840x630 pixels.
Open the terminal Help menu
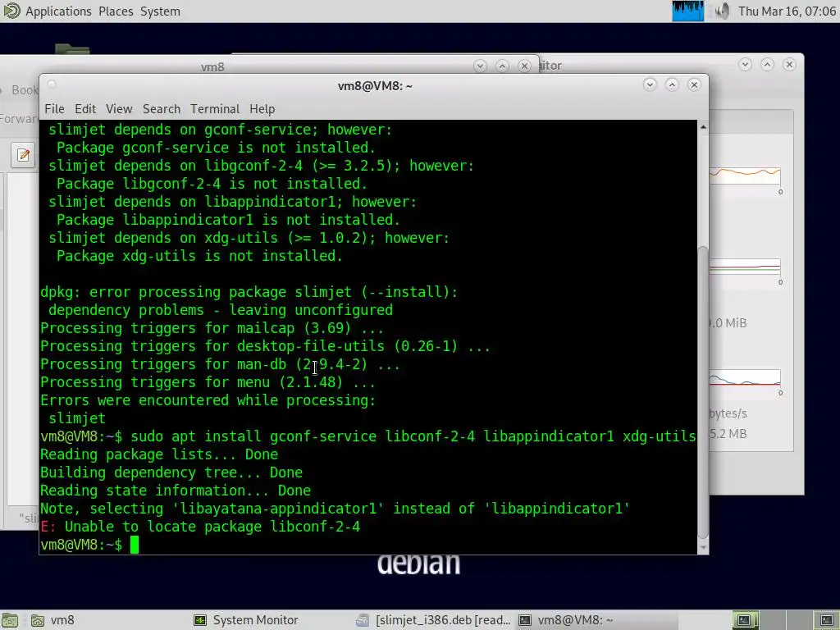point(262,109)
